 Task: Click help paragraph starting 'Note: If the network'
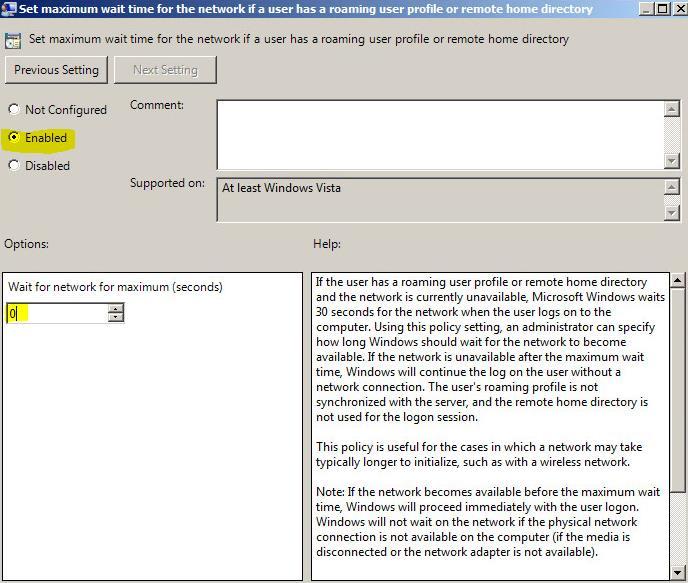[488, 522]
